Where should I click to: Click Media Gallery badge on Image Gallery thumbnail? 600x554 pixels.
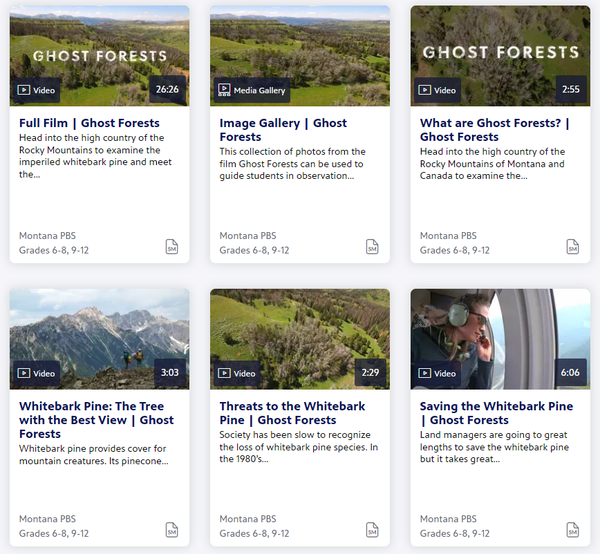[252, 90]
